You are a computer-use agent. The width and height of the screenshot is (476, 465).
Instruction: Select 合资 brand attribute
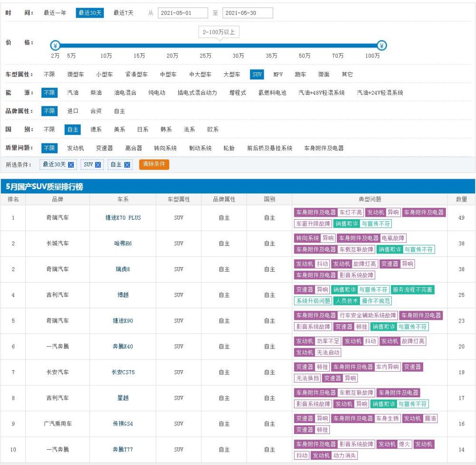pos(96,111)
